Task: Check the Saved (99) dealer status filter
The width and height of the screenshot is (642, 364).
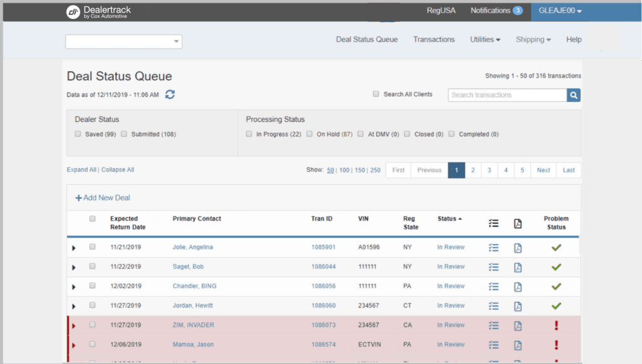Action: tap(78, 133)
